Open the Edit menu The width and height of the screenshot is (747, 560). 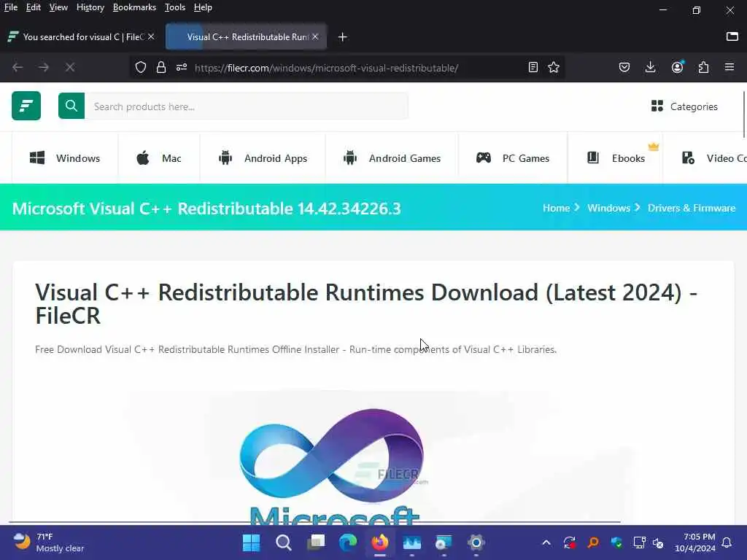tap(34, 7)
